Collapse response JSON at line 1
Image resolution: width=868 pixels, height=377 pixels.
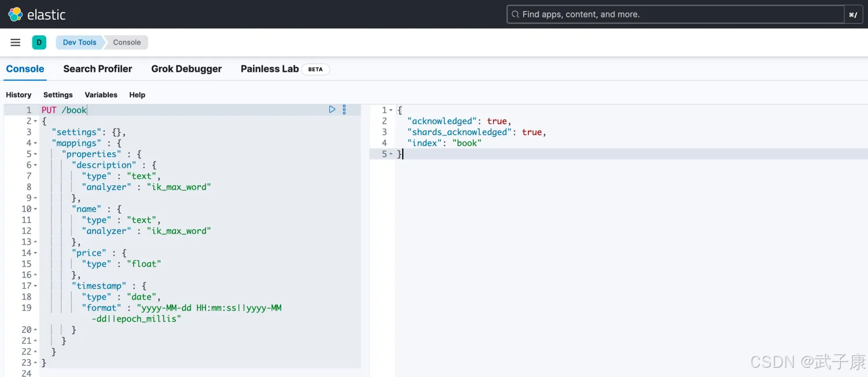391,110
